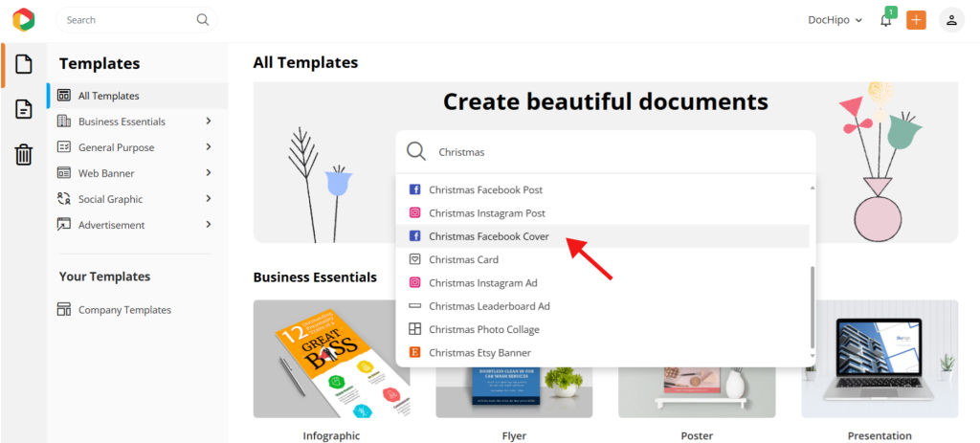Viewport: 980px width, 443px height.
Task: Click the suggestion list scroll-up arrow
Action: (813, 188)
